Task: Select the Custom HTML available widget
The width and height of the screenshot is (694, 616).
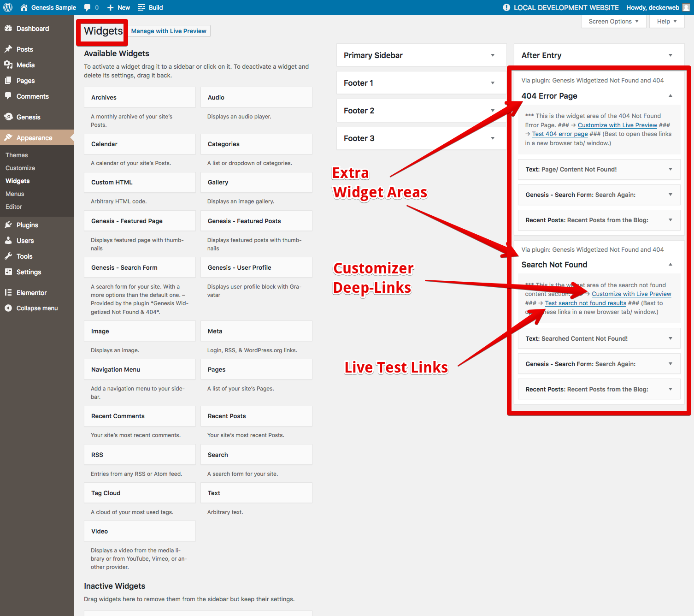Action: click(x=140, y=182)
